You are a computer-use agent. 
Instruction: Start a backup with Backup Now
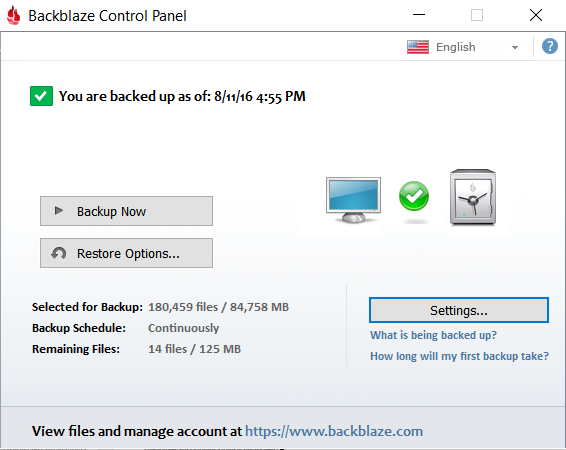coord(126,211)
